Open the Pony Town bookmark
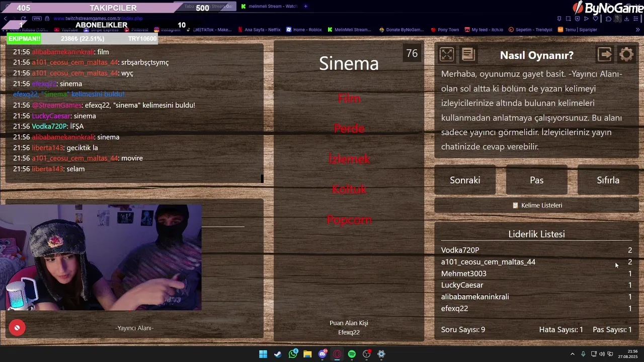This screenshot has width=644, height=362. click(445, 30)
